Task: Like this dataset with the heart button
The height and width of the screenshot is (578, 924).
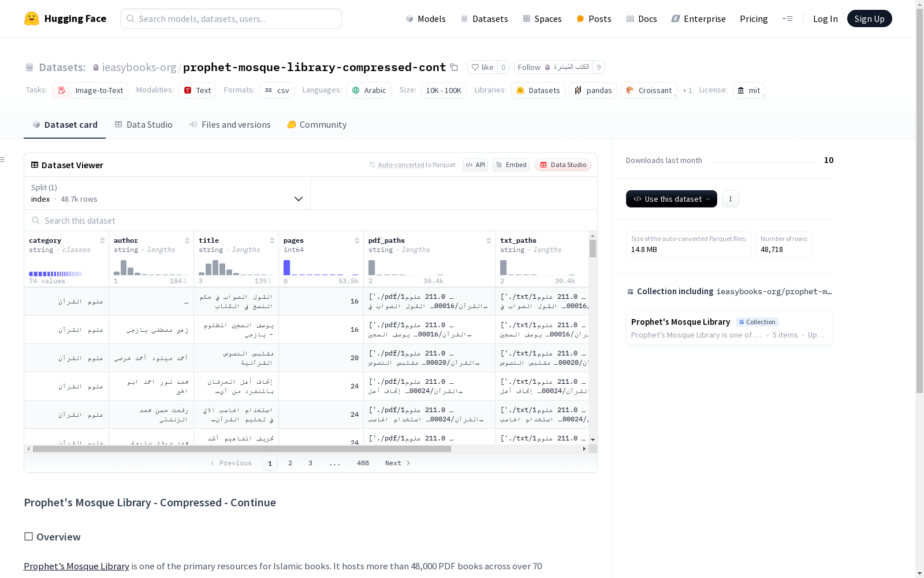Action: (x=482, y=67)
